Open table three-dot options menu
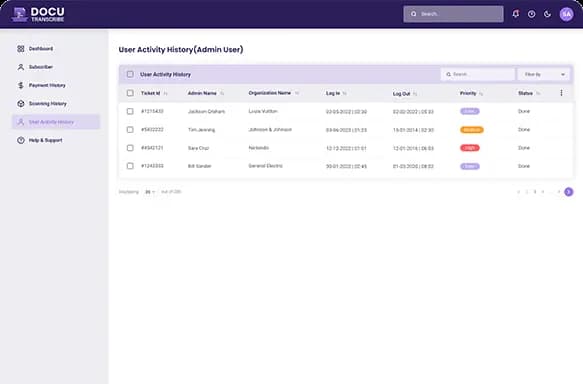Image resolution: width=583 pixels, height=384 pixels. [x=561, y=93]
